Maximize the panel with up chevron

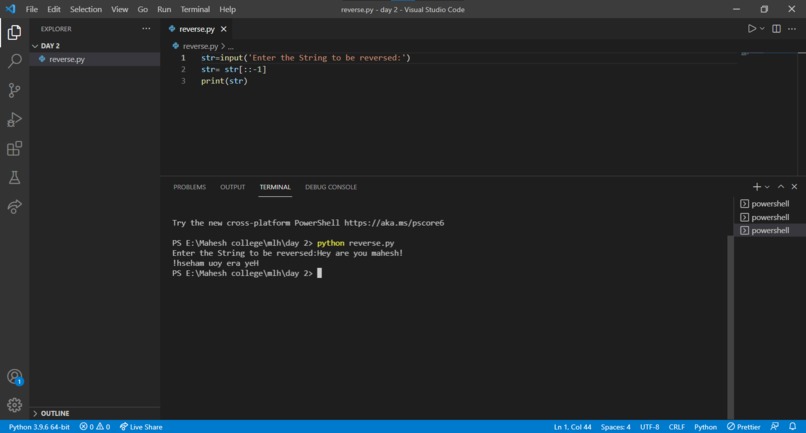[781, 187]
